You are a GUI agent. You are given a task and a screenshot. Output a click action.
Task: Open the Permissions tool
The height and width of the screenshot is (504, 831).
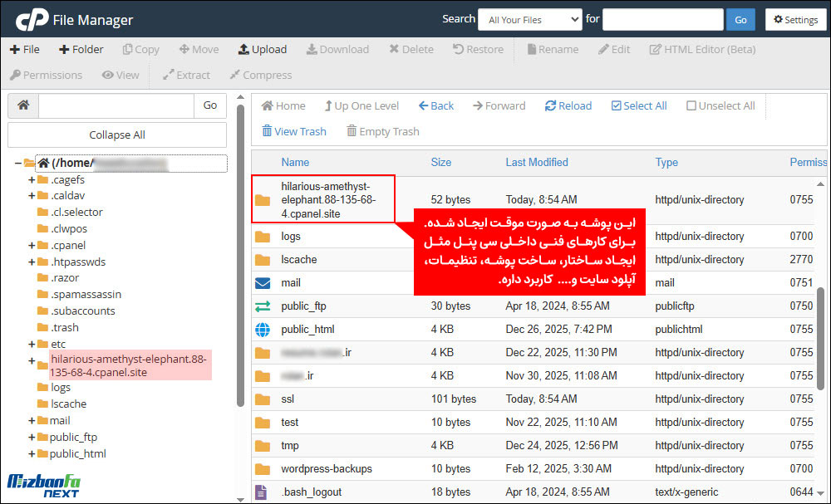tap(46, 75)
